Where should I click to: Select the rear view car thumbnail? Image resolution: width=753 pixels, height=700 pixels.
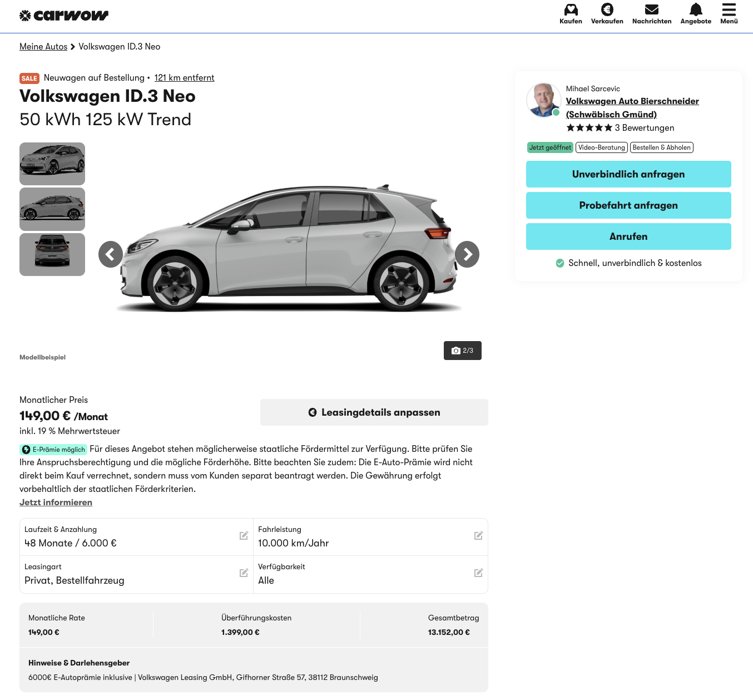click(52, 254)
